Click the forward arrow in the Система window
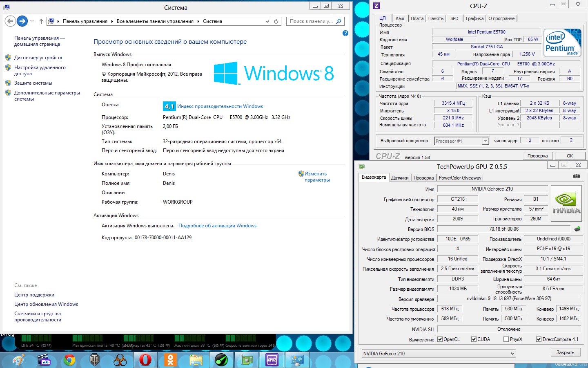588x368 pixels. tap(22, 21)
